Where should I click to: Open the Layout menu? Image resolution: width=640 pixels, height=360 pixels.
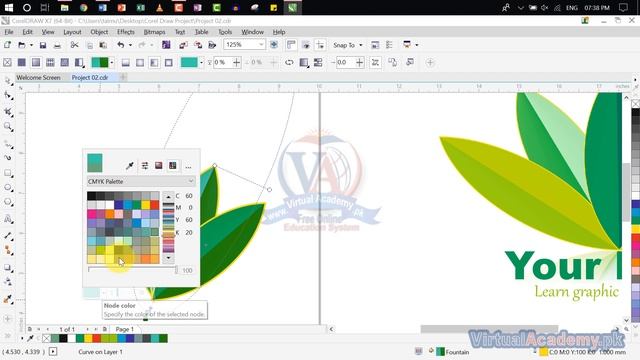click(x=72, y=32)
